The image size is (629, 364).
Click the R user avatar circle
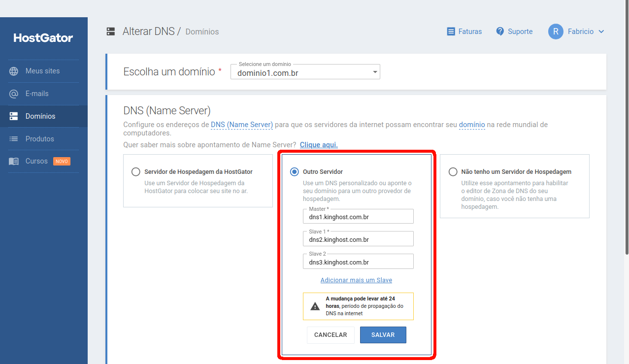click(556, 32)
